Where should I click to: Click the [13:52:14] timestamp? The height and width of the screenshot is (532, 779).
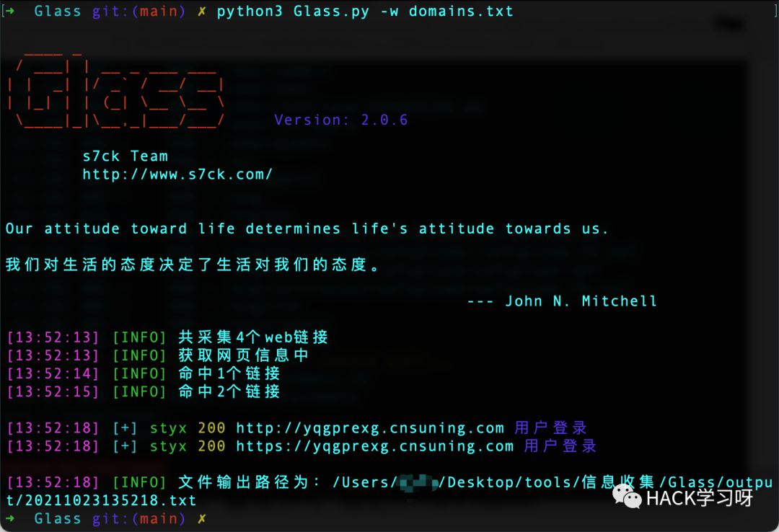[x=53, y=373]
